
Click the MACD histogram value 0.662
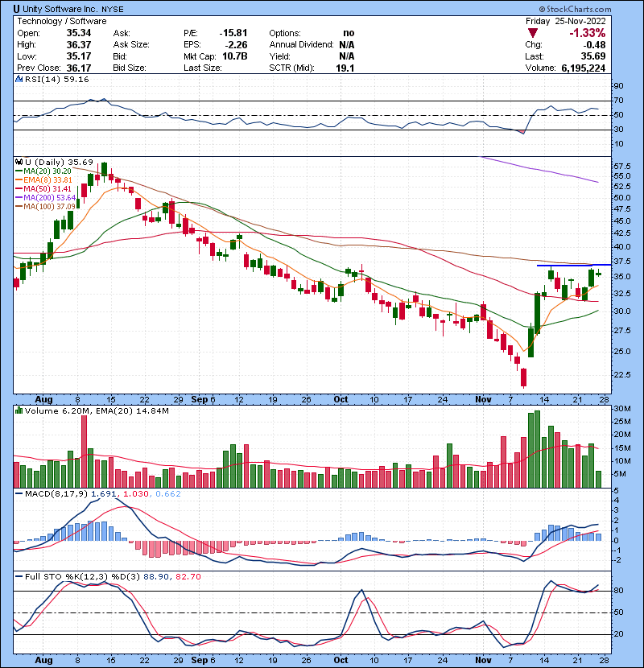point(168,494)
